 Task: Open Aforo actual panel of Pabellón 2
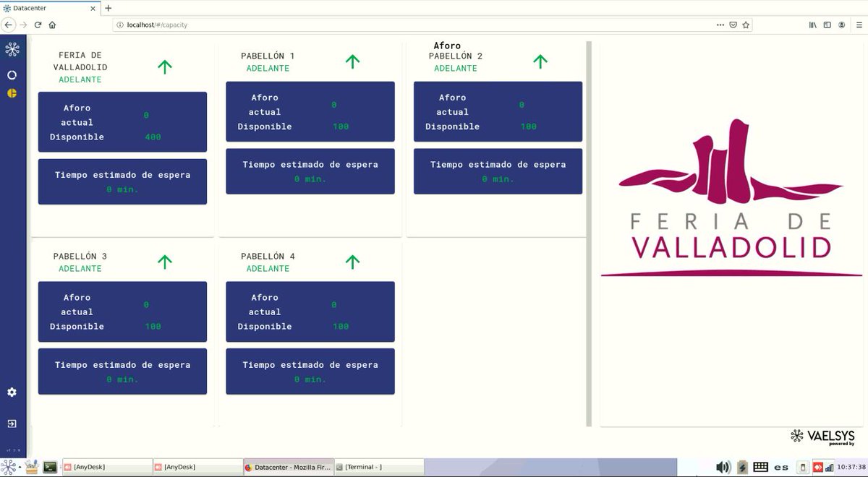click(498, 111)
